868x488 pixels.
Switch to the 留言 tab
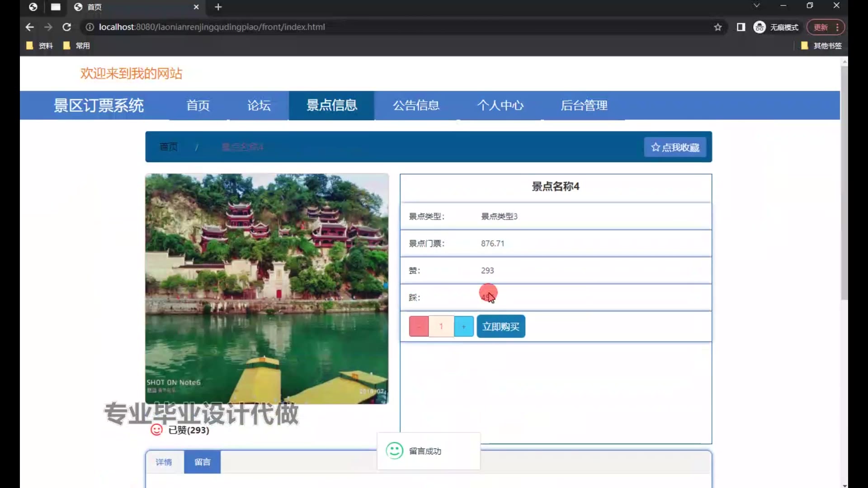(x=202, y=462)
